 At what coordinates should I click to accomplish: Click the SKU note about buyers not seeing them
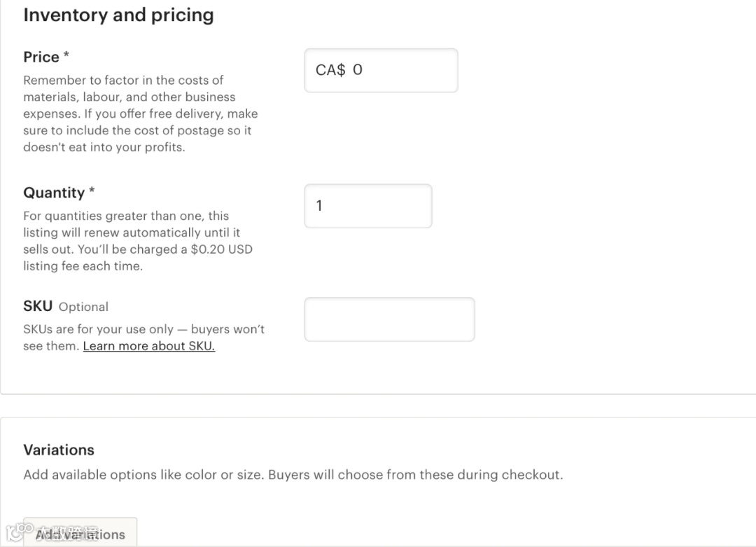[x=143, y=329]
